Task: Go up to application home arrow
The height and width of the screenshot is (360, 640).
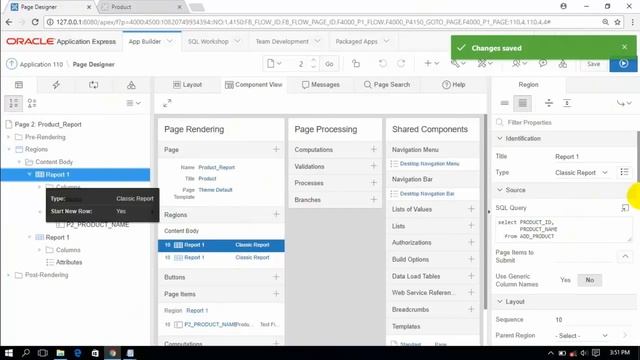Action: tap(11, 64)
